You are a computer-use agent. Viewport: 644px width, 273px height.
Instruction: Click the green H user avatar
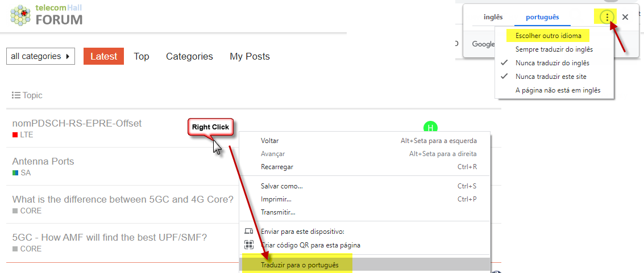pos(431,127)
